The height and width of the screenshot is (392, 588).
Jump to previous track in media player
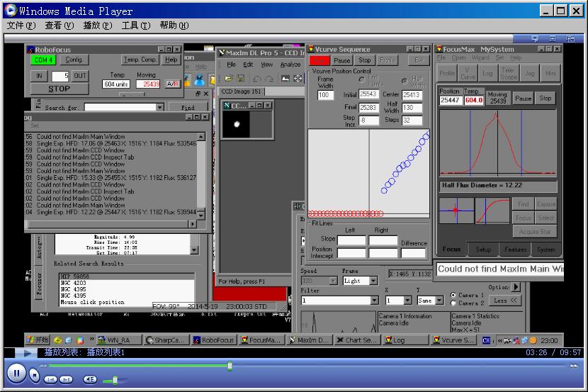50,380
